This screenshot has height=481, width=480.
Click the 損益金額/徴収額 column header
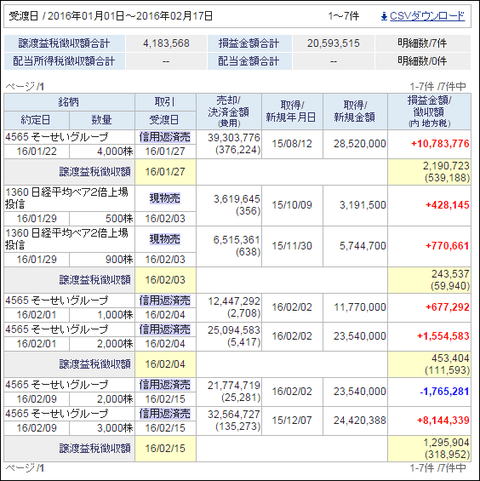429,112
